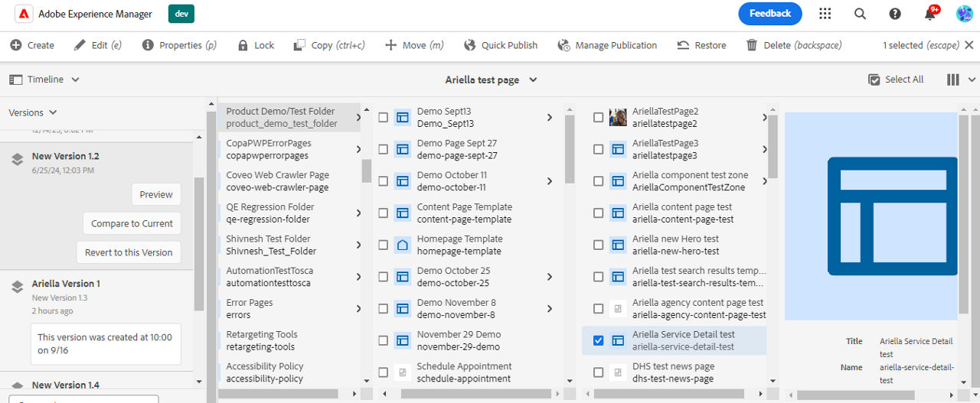Select Retargeting Tools item
980x403 pixels.
(x=289, y=341)
